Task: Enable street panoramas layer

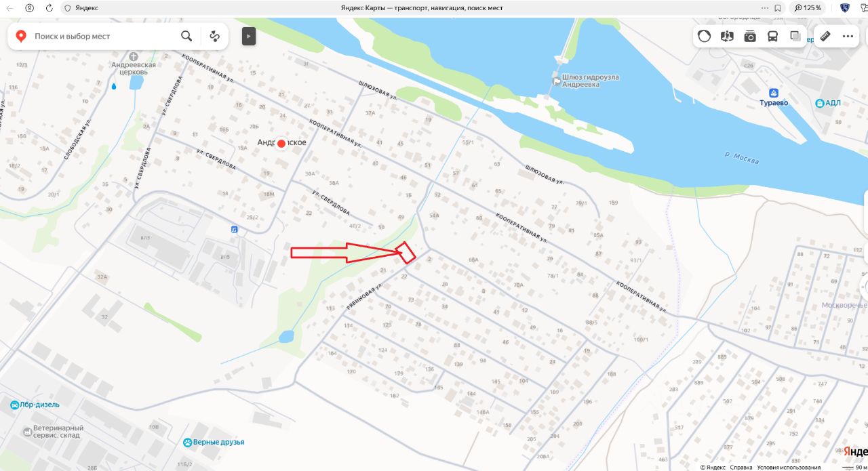Action: tap(727, 36)
